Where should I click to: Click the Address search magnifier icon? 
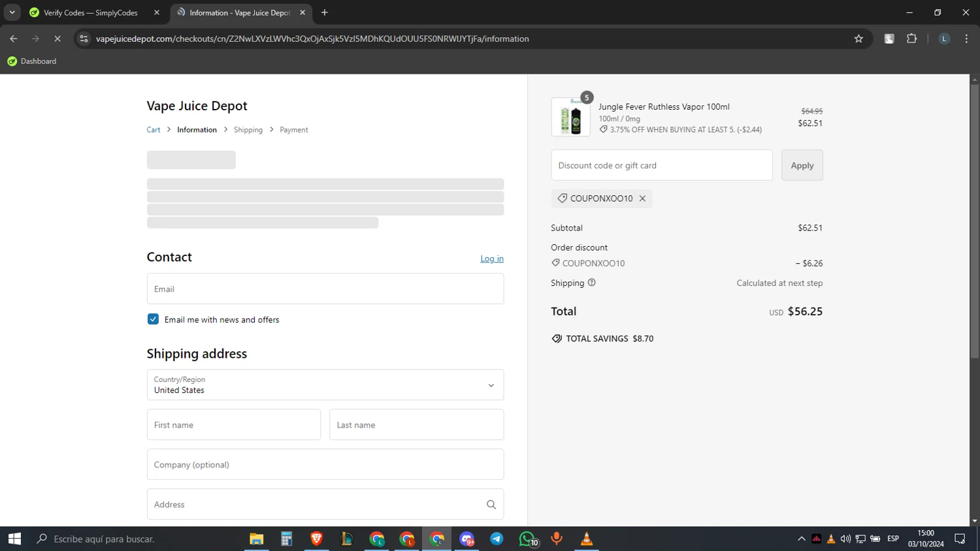tap(491, 505)
